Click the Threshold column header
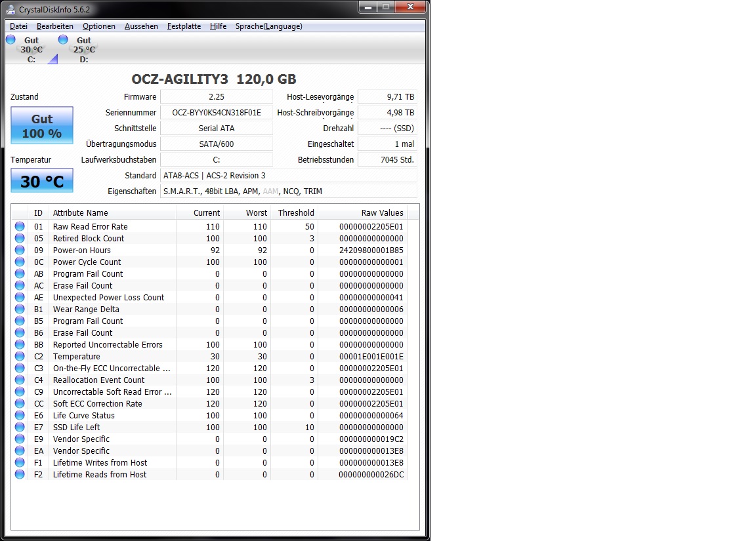Screen dimensions: 756x541 tap(294, 212)
